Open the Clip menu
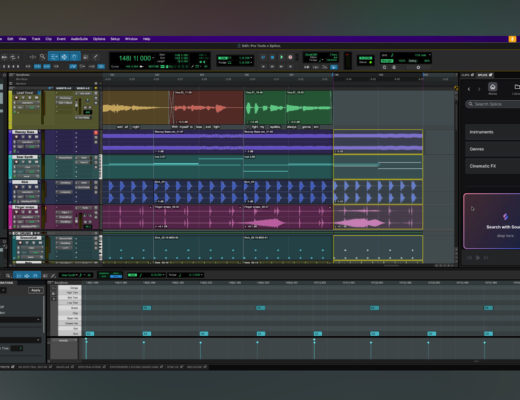Viewport: 520px width, 400px height. (x=49, y=39)
